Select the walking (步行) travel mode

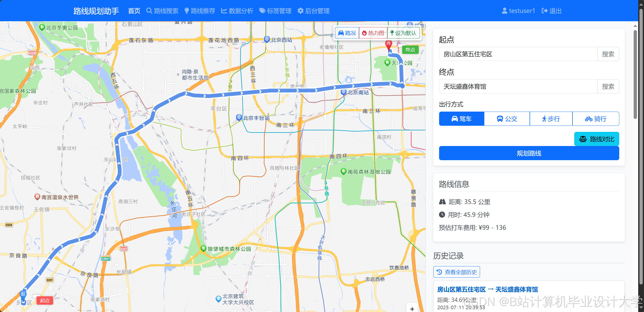click(551, 119)
